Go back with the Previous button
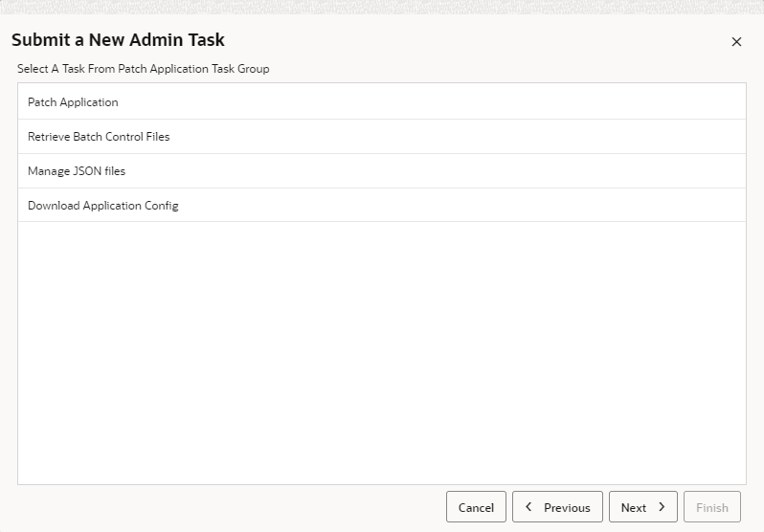Image resolution: width=764 pixels, height=532 pixels. tap(557, 507)
